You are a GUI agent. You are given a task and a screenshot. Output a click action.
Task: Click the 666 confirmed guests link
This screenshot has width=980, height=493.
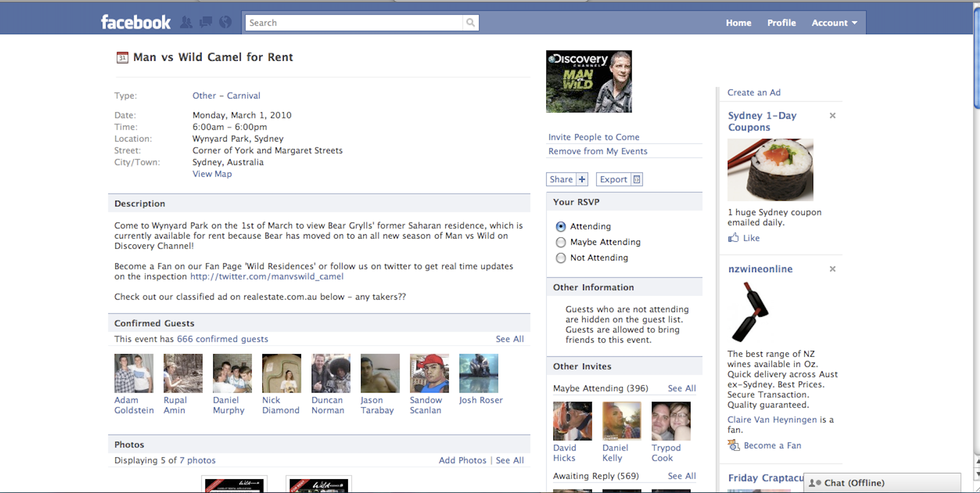[222, 339]
